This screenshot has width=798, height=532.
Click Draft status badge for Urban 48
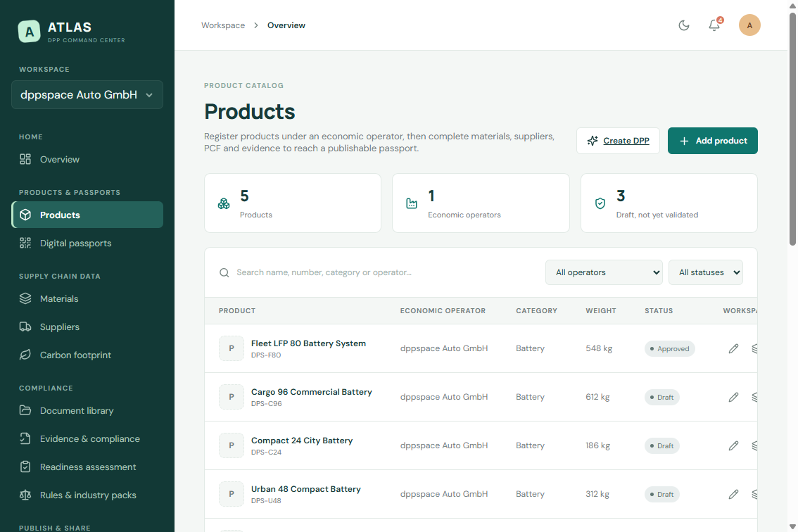(661, 494)
